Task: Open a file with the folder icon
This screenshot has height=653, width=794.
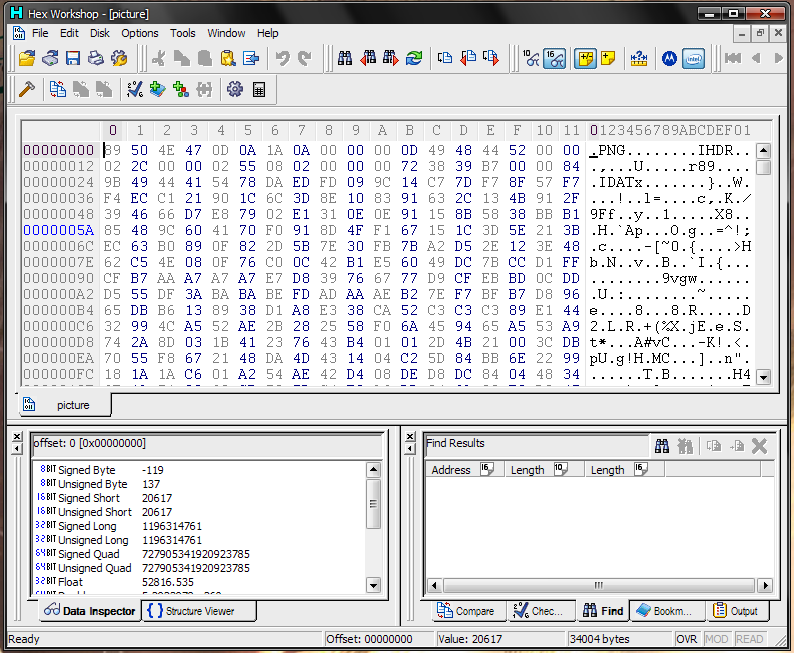Action: click(27, 58)
